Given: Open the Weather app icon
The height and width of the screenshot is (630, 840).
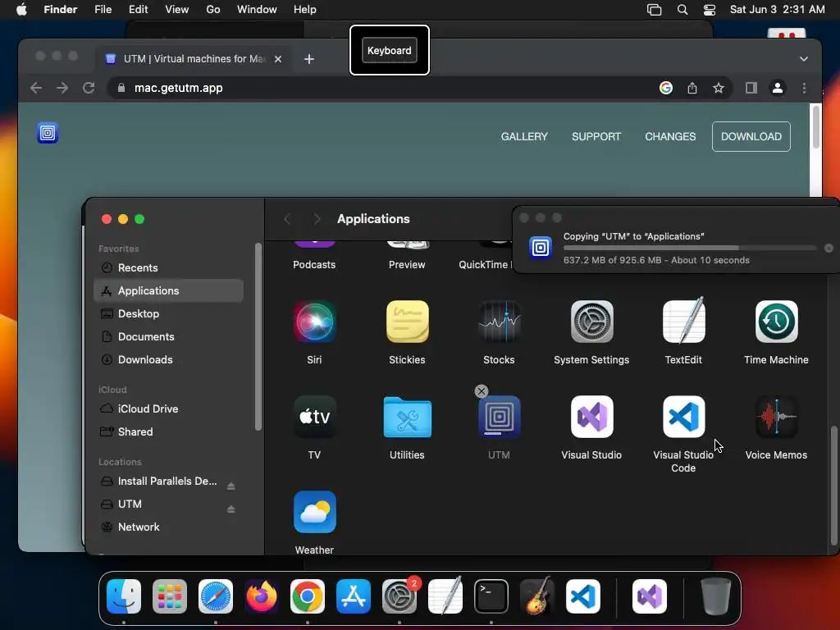Looking at the screenshot, I should [x=314, y=512].
